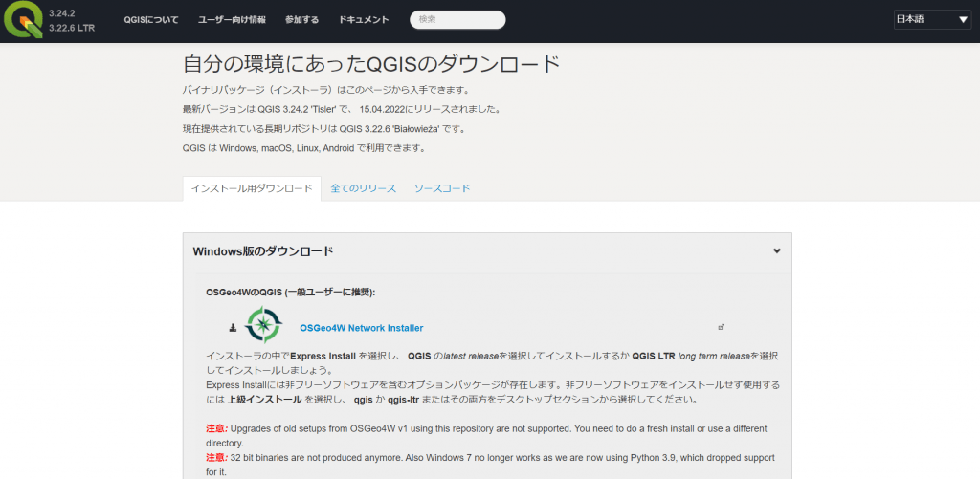Click the 3.24.2 version label
Viewport: 980px width, 479px height.
[62, 12]
